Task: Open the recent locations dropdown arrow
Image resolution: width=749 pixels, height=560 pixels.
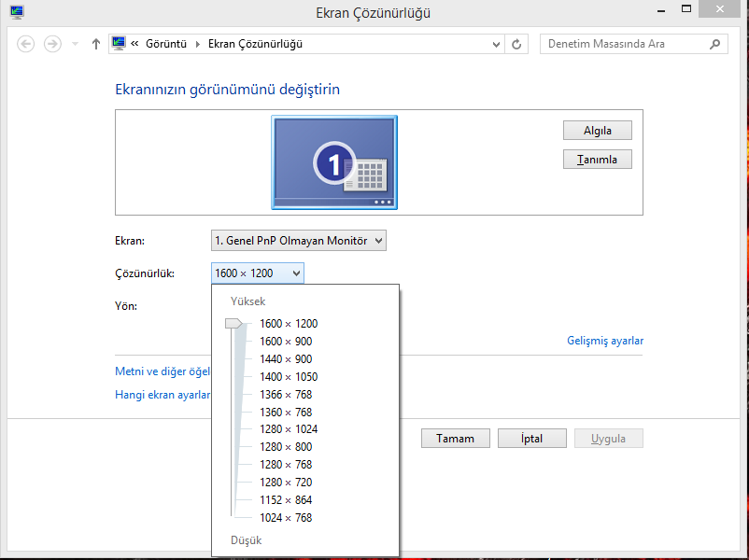Action: tap(75, 44)
